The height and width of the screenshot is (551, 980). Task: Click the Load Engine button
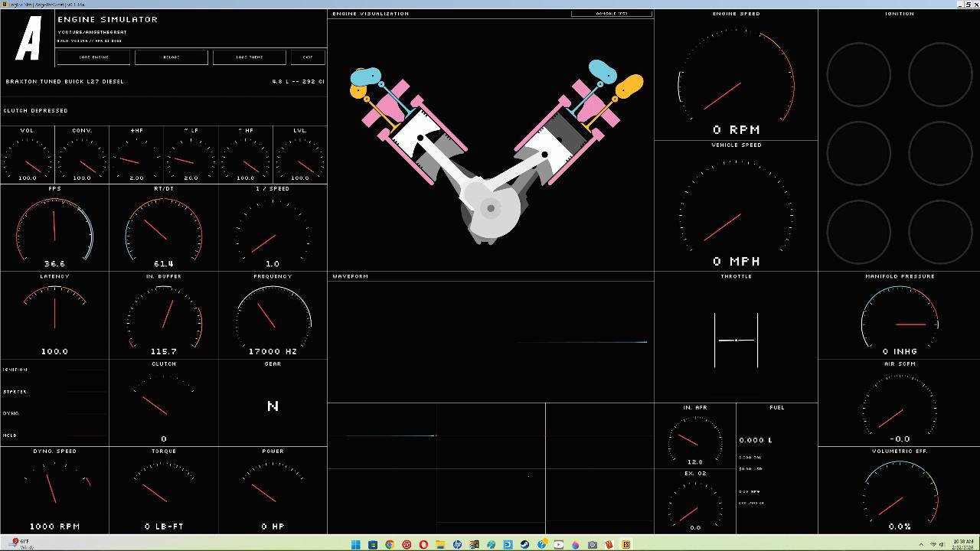tap(93, 57)
